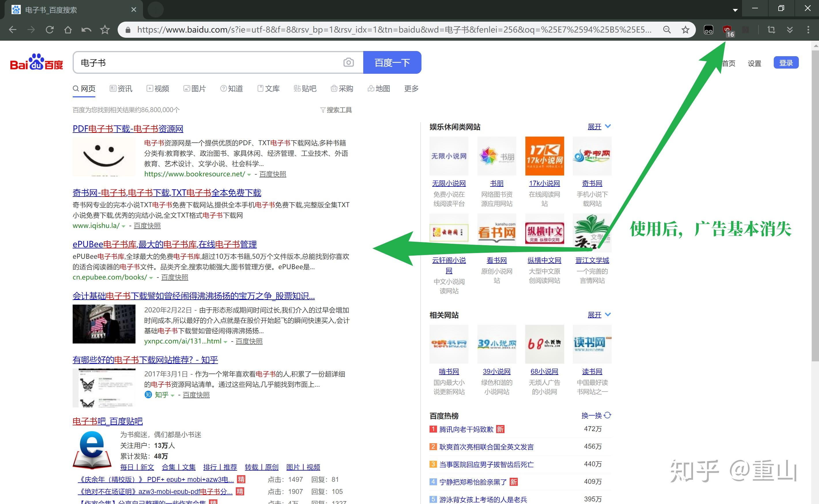This screenshot has width=819, height=504.
Task: Click the 奇书网 site logo
Action: tap(592, 156)
